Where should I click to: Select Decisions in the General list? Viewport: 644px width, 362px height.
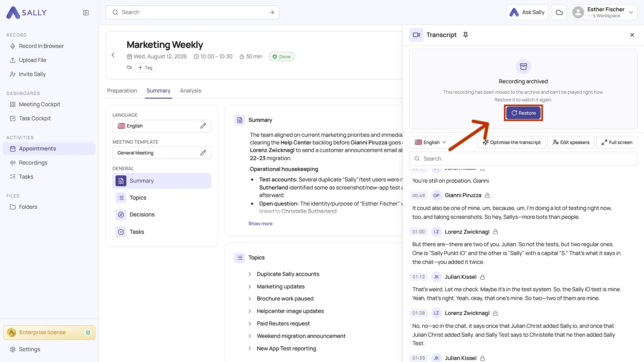(x=162, y=215)
